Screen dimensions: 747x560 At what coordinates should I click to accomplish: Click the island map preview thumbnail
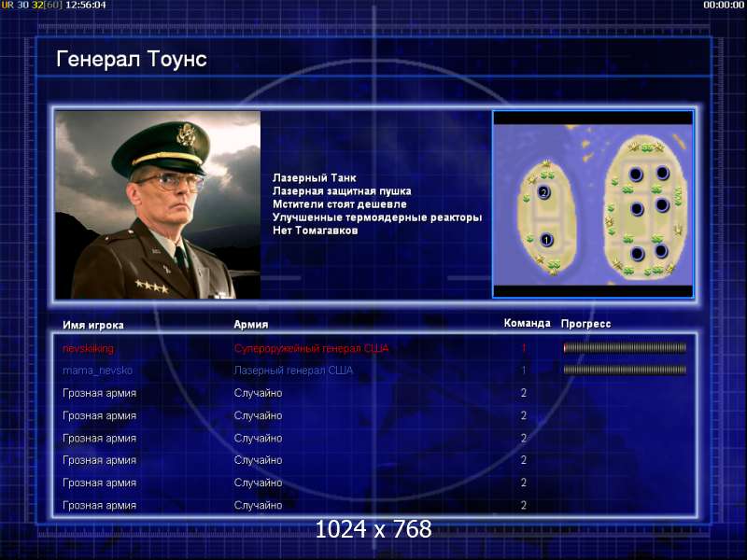593,204
